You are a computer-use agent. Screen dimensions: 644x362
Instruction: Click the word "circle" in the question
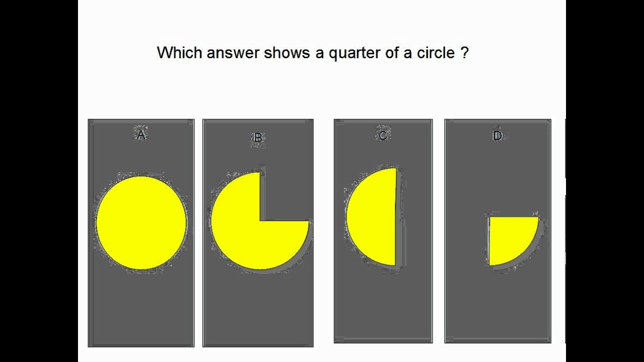435,53
